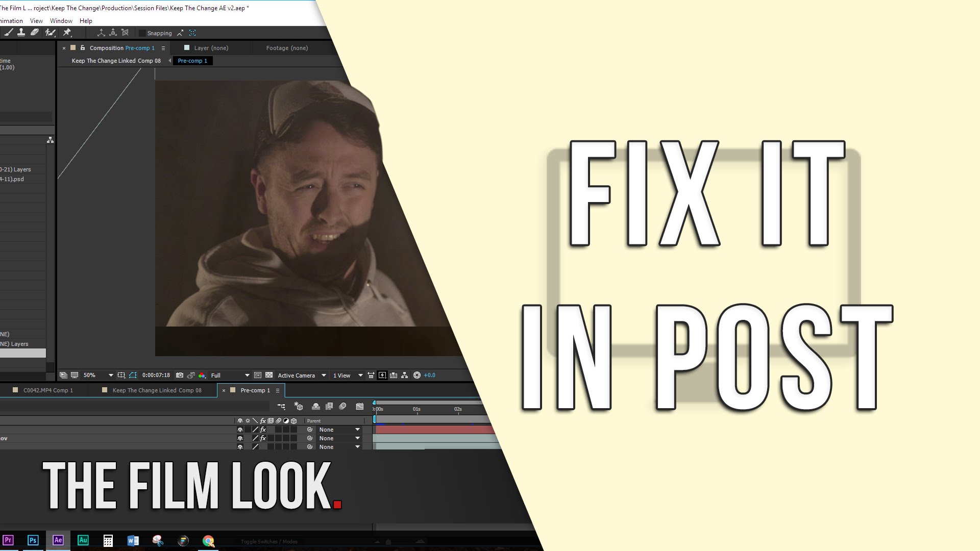Image resolution: width=980 pixels, height=551 pixels.
Task: Select the Eraser tool
Action: (34, 32)
